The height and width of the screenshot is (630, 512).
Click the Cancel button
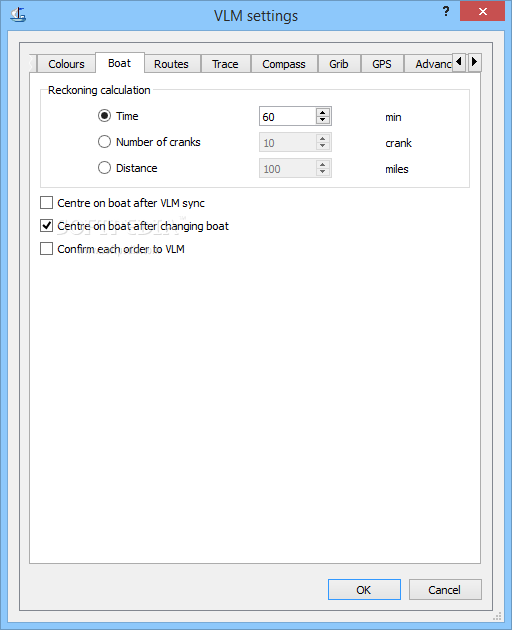[x=445, y=589]
